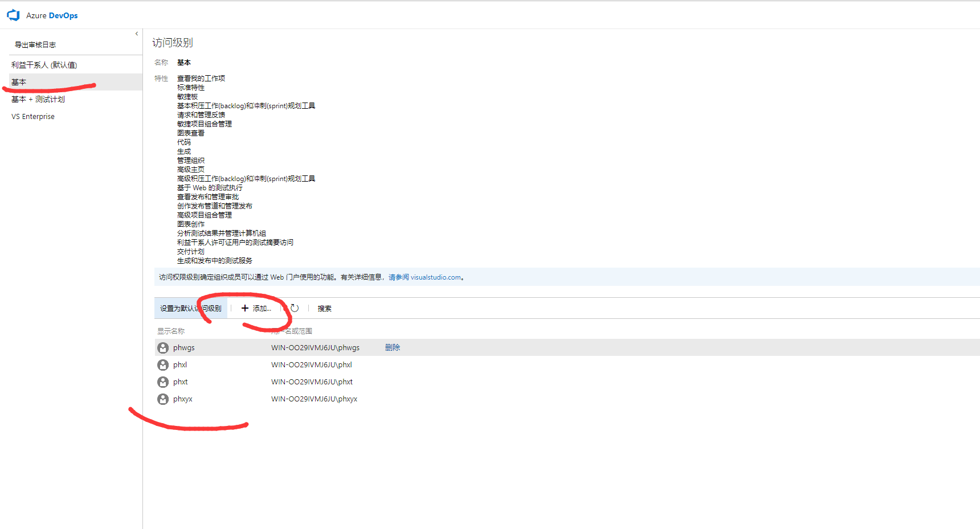This screenshot has width=980, height=529.
Task: Click the phxyx user avatar icon
Action: (x=163, y=399)
